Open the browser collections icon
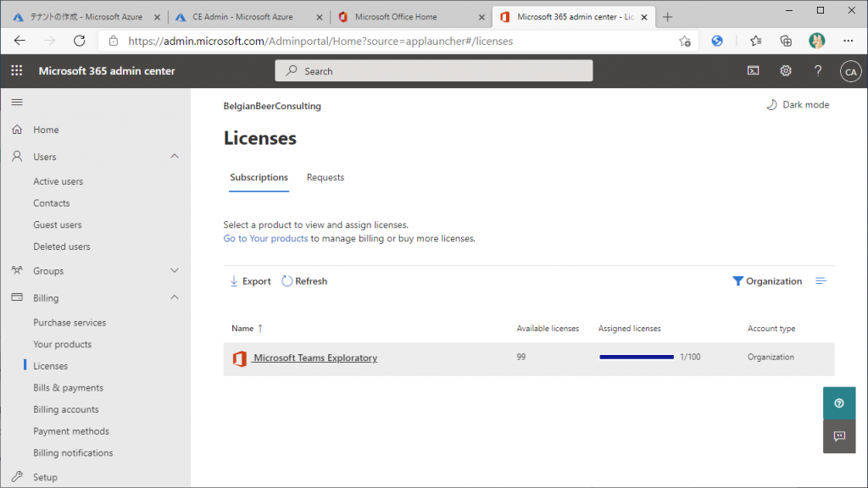Image resolution: width=868 pixels, height=488 pixels. (786, 41)
